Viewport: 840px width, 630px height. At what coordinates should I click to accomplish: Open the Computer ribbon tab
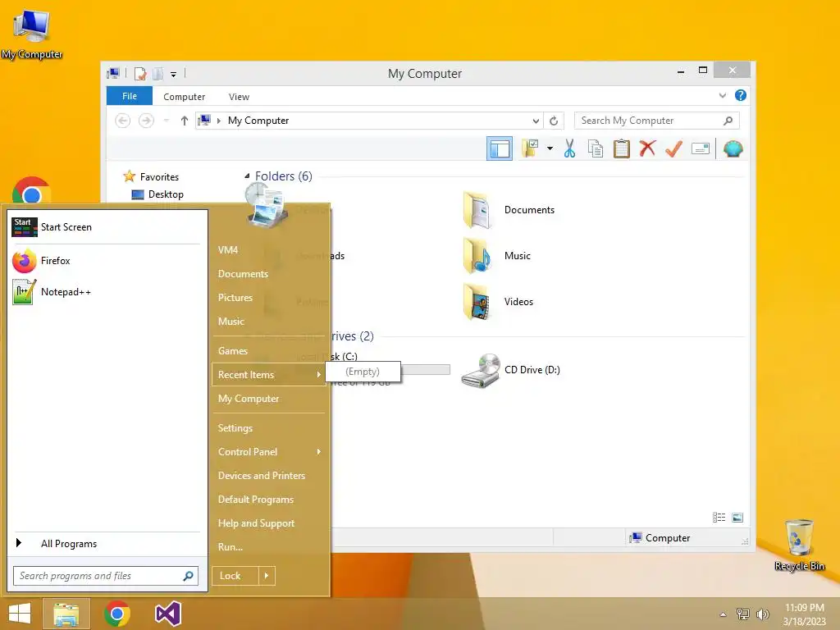click(x=185, y=97)
